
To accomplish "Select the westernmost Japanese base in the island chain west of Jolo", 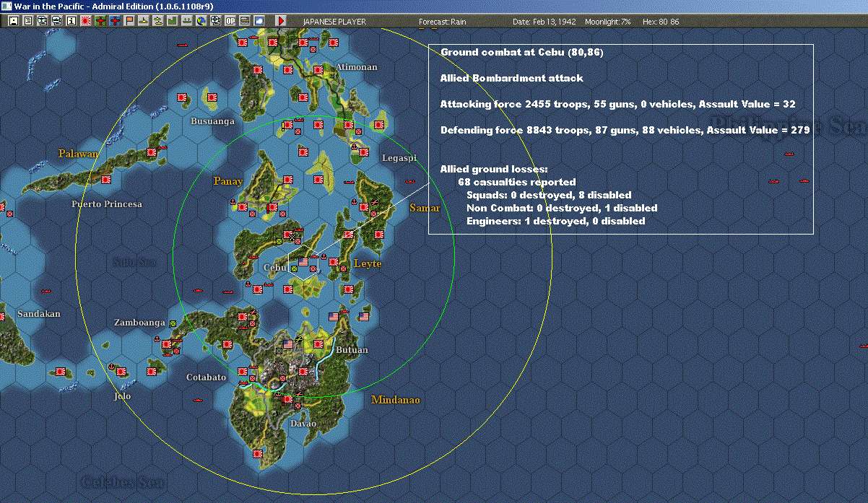I will pos(61,372).
